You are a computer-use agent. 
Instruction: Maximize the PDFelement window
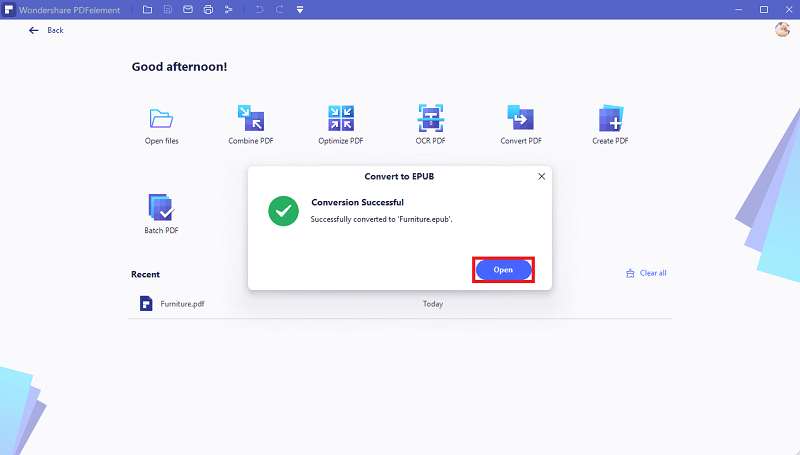click(x=764, y=10)
